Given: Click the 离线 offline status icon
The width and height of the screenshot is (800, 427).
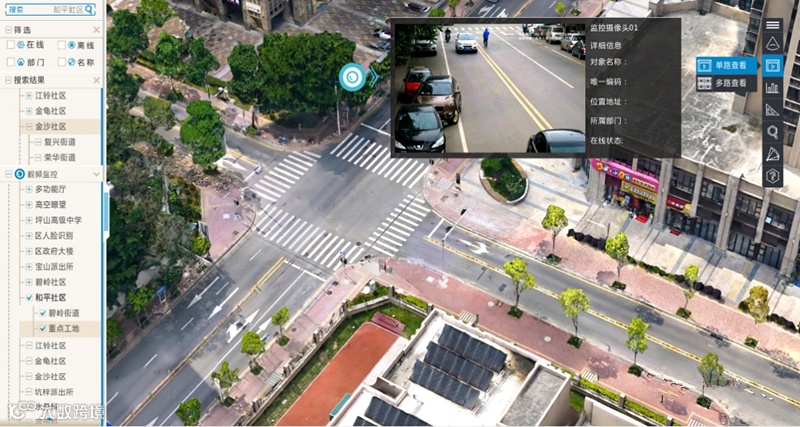Looking at the screenshot, I should [71, 45].
